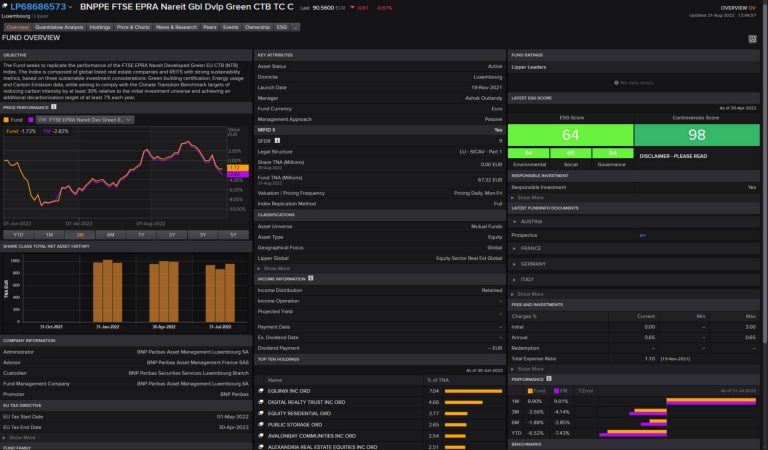The image size is (768, 450).
Task: Expand Show More under Classifications
Action: pos(274,268)
